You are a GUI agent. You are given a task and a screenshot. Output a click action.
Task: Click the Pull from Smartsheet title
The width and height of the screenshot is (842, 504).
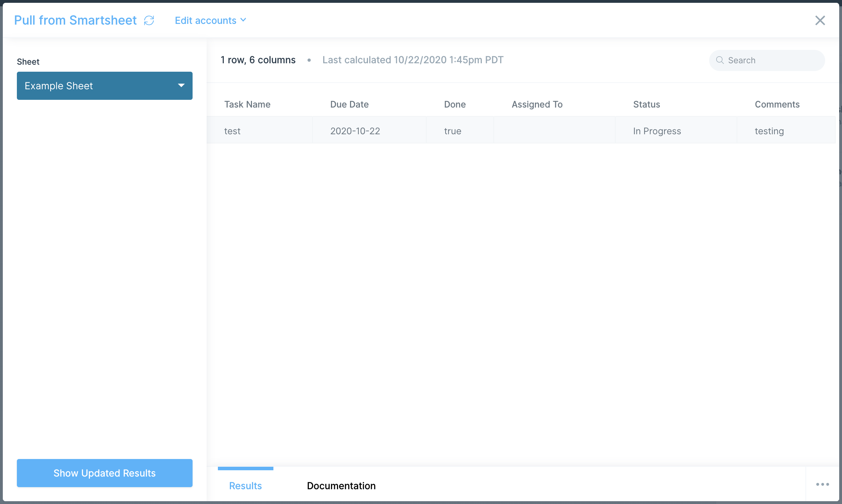coord(75,20)
